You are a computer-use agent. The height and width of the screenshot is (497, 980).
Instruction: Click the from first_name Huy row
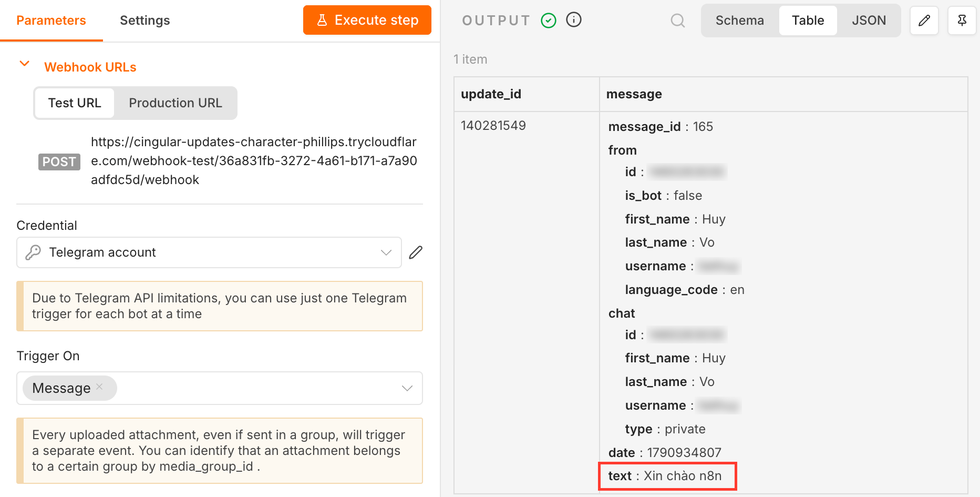pyautogui.click(x=675, y=219)
